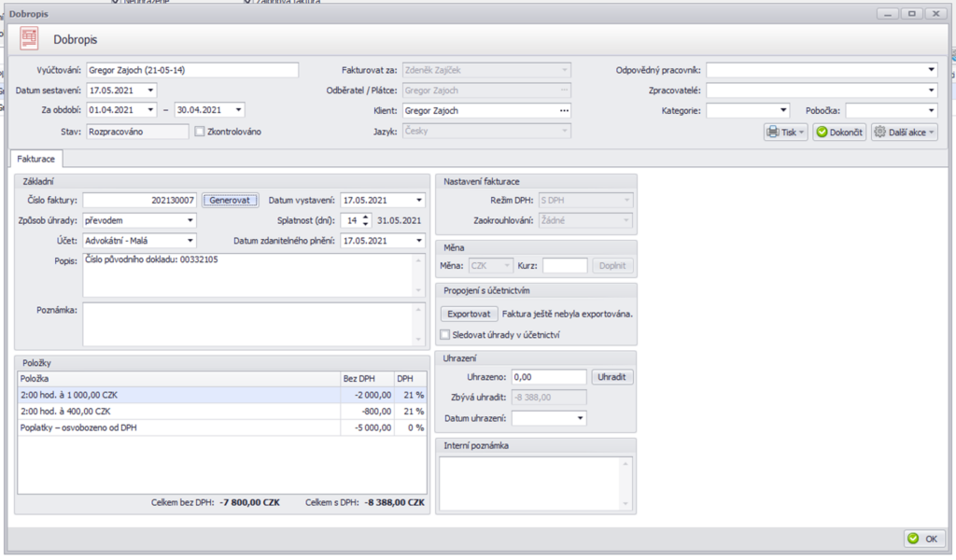
Task: Expand the Odpovědný pracovník dropdown
Action: (x=931, y=70)
